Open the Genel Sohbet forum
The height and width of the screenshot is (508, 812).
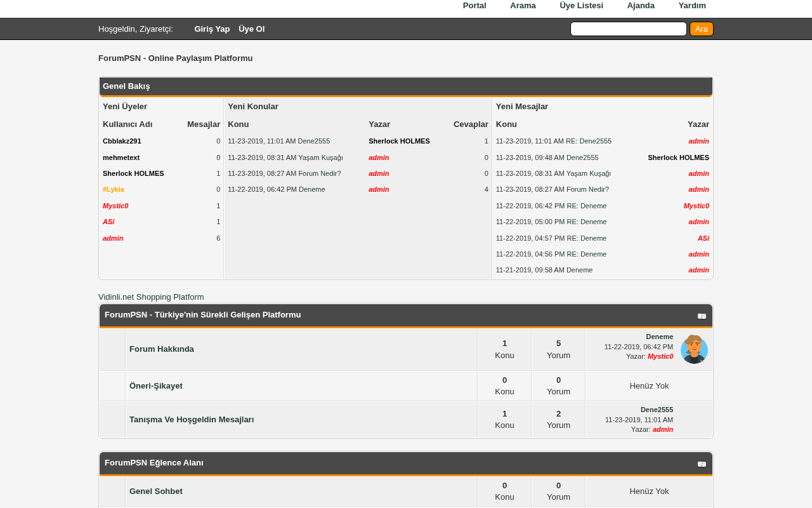click(x=156, y=491)
